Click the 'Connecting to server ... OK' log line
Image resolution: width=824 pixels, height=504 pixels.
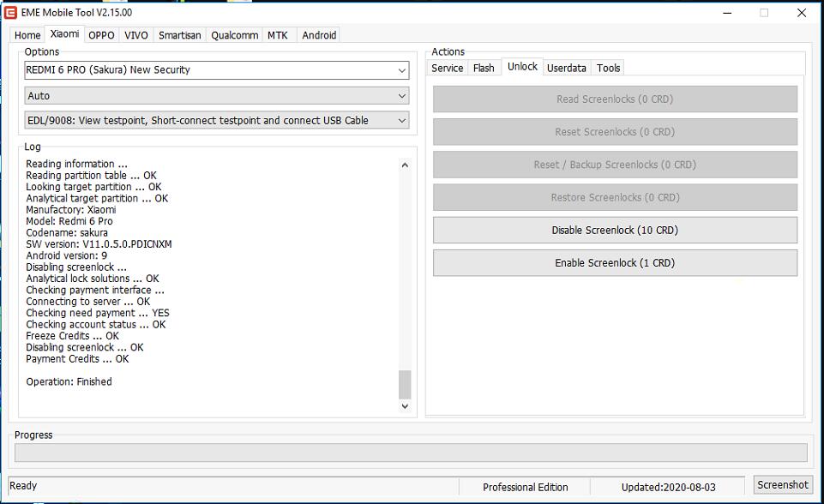pos(88,302)
